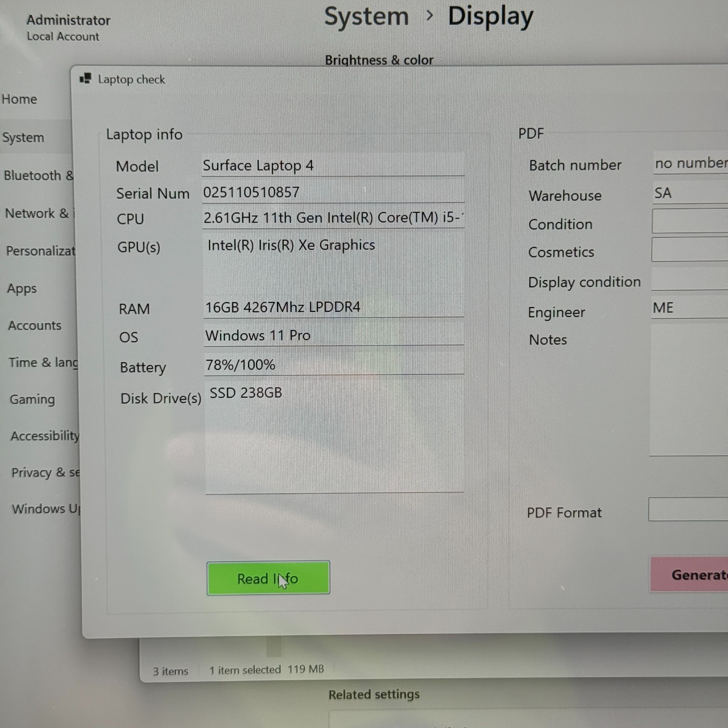Click the green Read Info button
728x728 pixels.
pyautogui.click(x=268, y=578)
